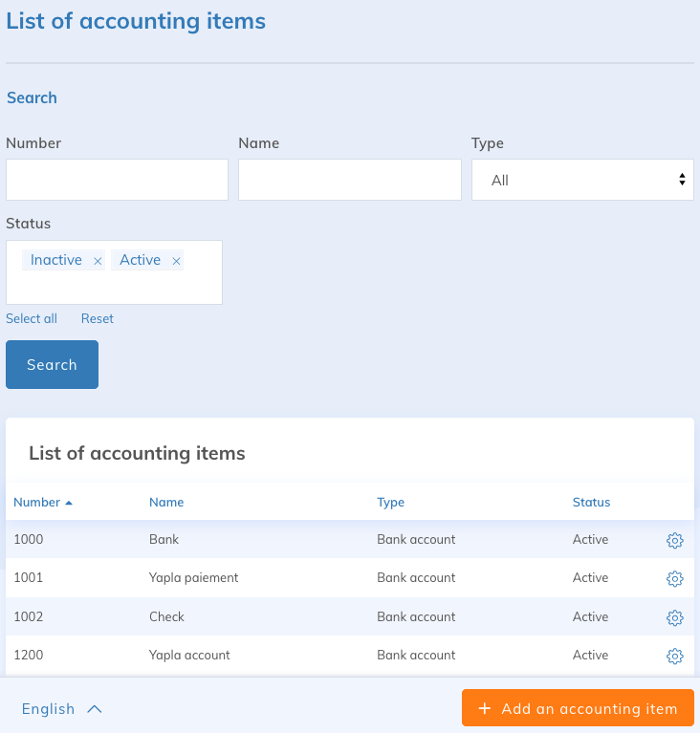Remove the Inactive status tag
The height and width of the screenshot is (733, 700).
tap(98, 261)
